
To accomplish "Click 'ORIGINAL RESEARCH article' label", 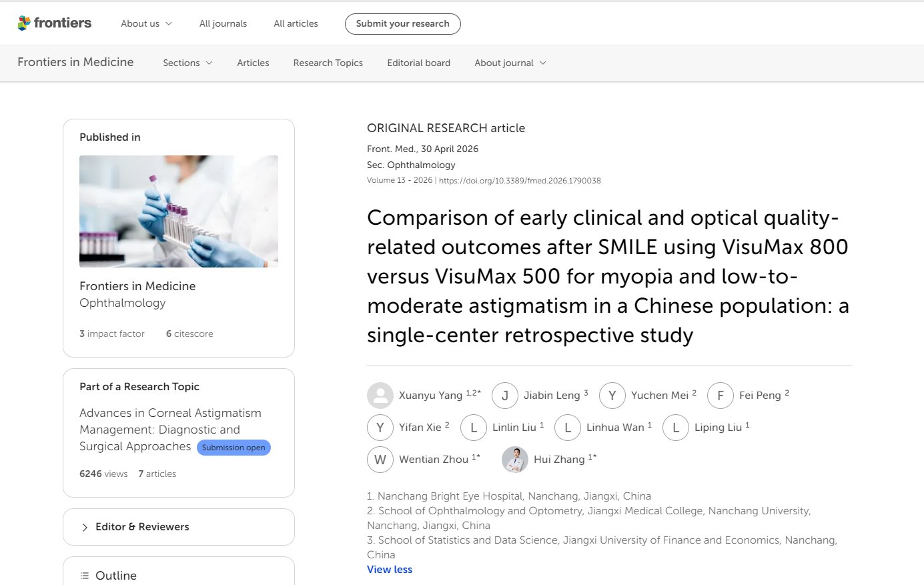I will (446, 128).
